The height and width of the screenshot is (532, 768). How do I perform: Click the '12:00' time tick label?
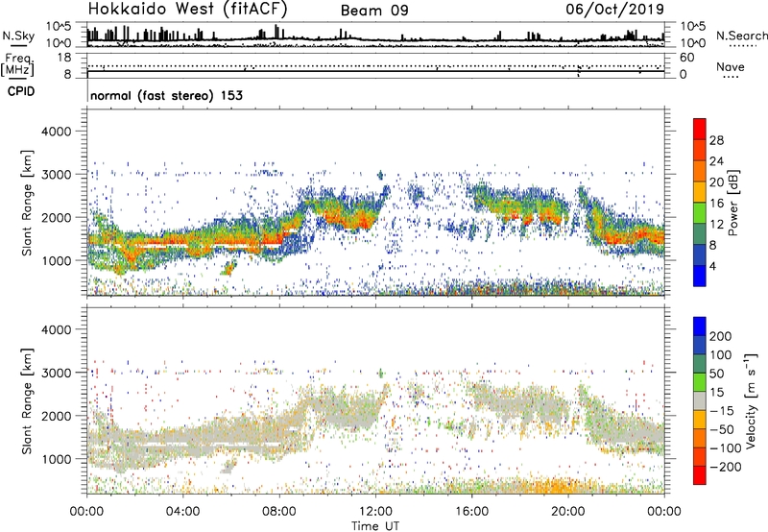[x=375, y=512]
